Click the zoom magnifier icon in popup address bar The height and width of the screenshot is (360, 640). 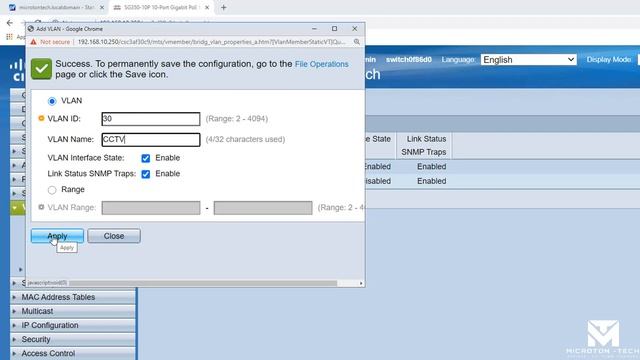tap(357, 42)
